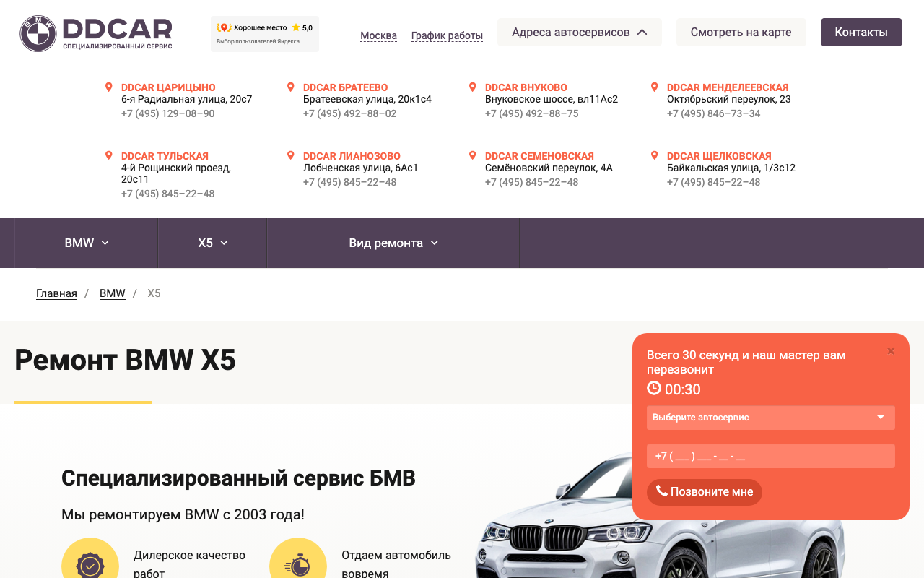Click map pin beside DDCAR ЛИАНОЗОВО
Viewport: 924px width, 578px height.
point(291,155)
